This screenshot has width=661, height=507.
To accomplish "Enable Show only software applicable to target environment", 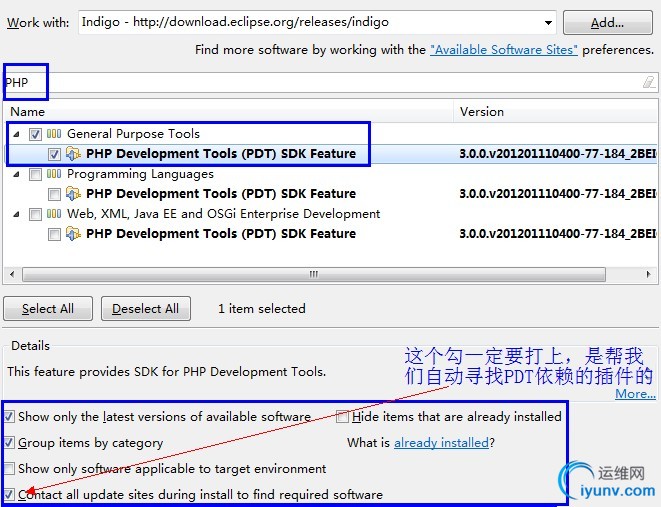I will point(9,469).
